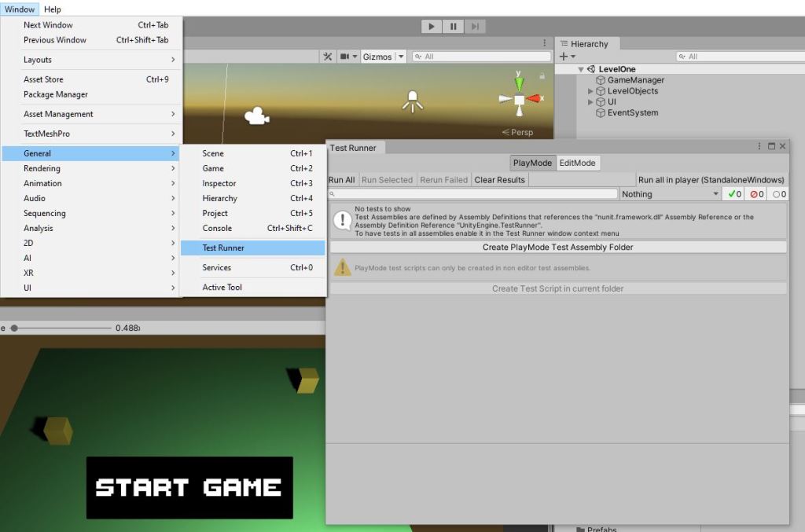Click the Test Runner search field
This screenshot has width=805, height=532.
tap(472, 194)
